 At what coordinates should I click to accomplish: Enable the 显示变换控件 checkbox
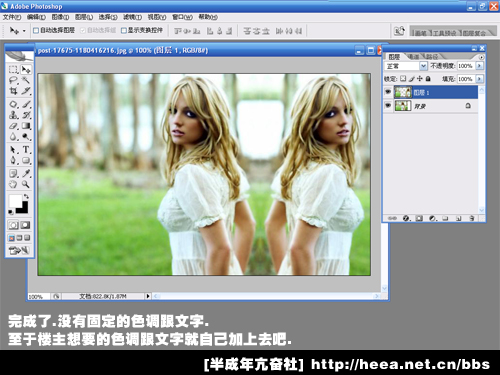coord(124,30)
